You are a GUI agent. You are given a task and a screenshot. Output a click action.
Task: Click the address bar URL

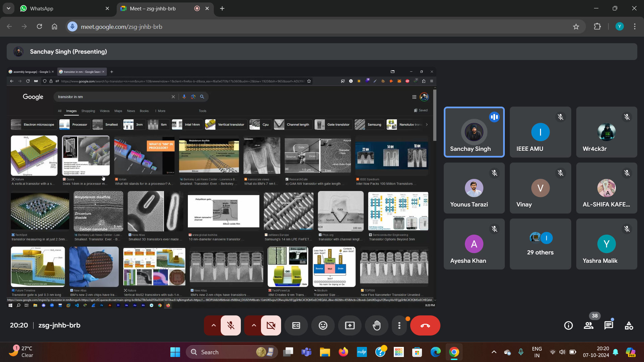[121, 26]
